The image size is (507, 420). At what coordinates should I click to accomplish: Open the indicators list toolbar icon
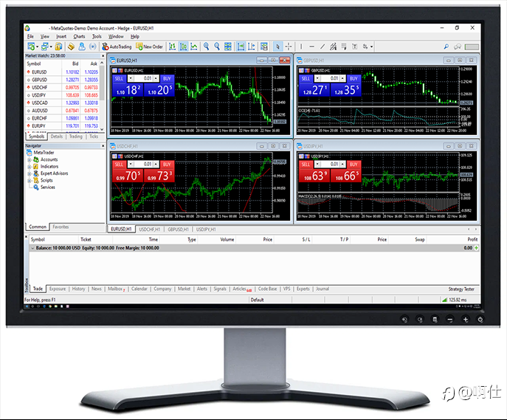coord(264,47)
